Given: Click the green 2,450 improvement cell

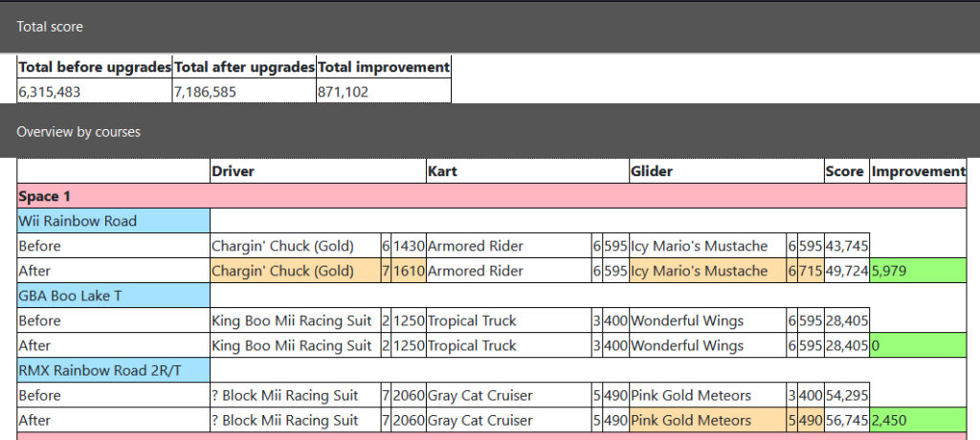Looking at the screenshot, I should pyautogui.click(x=918, y=420).
